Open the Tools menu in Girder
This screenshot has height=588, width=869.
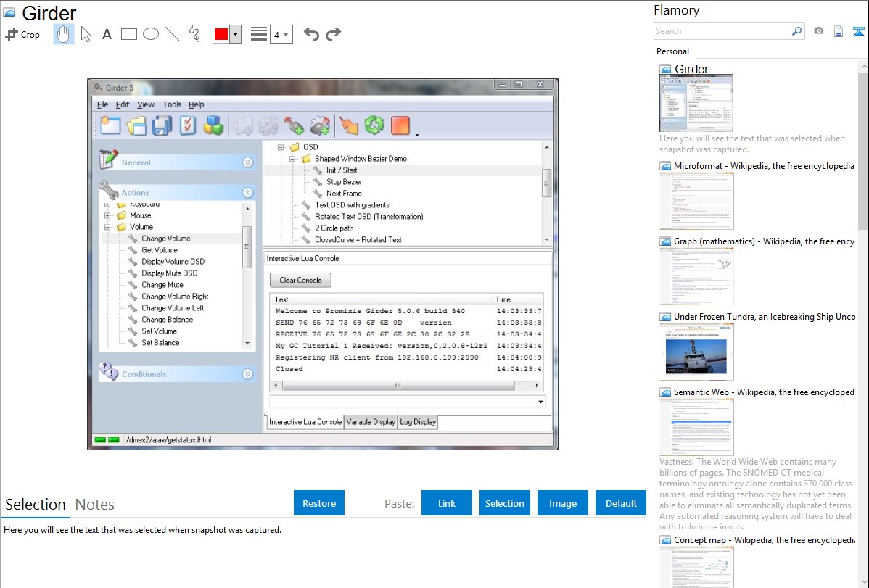pos(172,104)
